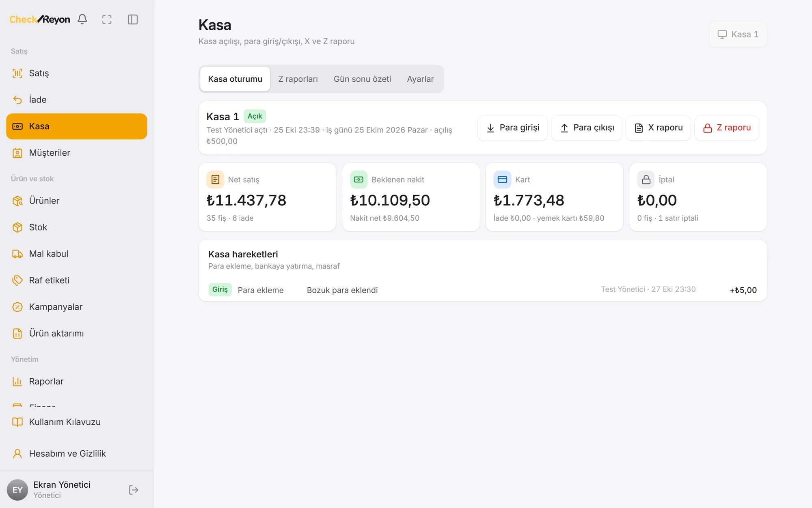Screen dimensions: 812x508
Task: Collapse the sidebar panel icon
Action: pyautogui.click(x=133, y=19)
